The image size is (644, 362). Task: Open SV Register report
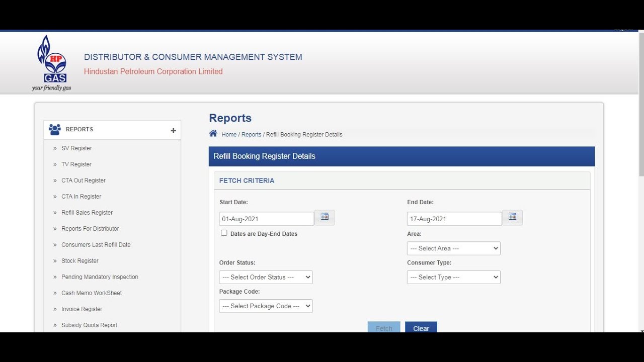pos(76,148)
